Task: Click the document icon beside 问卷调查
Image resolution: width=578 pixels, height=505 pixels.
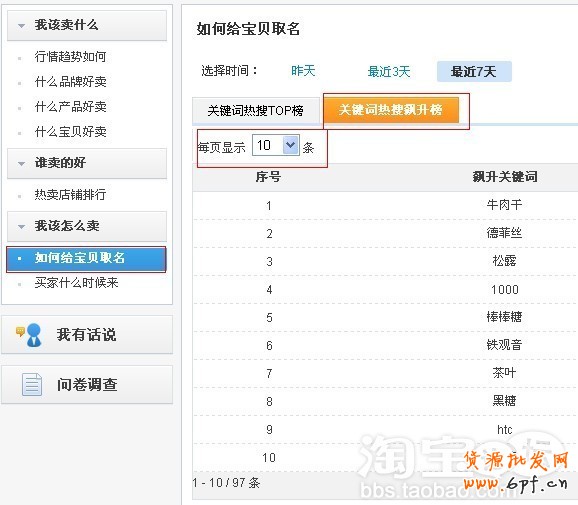Action: [32, 384]
